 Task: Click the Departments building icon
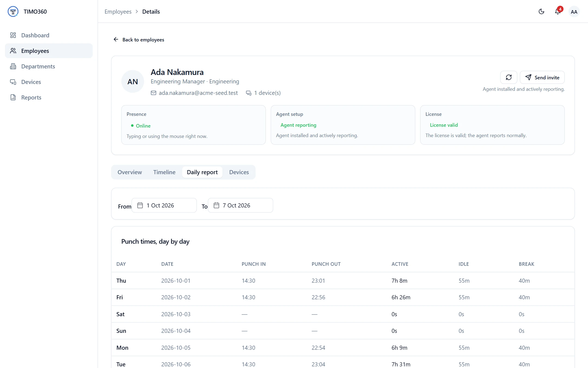[x=13, y=66]
